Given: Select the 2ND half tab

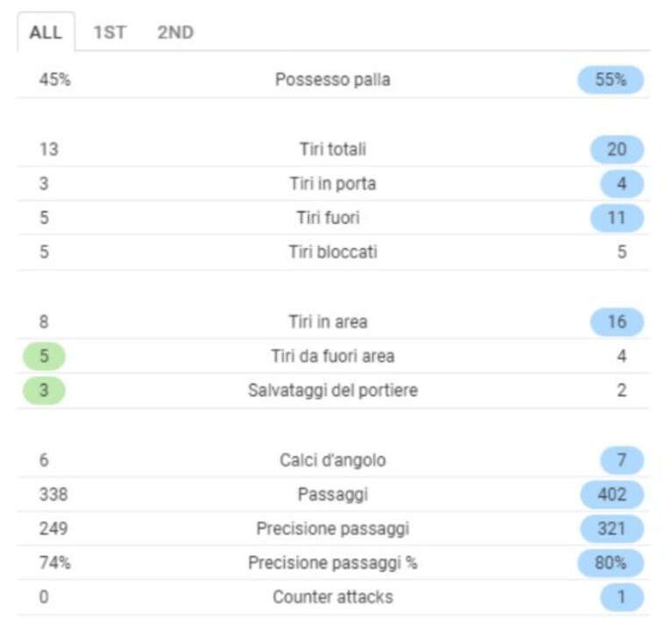Looking at the screenshot, I should coord(175,32).
